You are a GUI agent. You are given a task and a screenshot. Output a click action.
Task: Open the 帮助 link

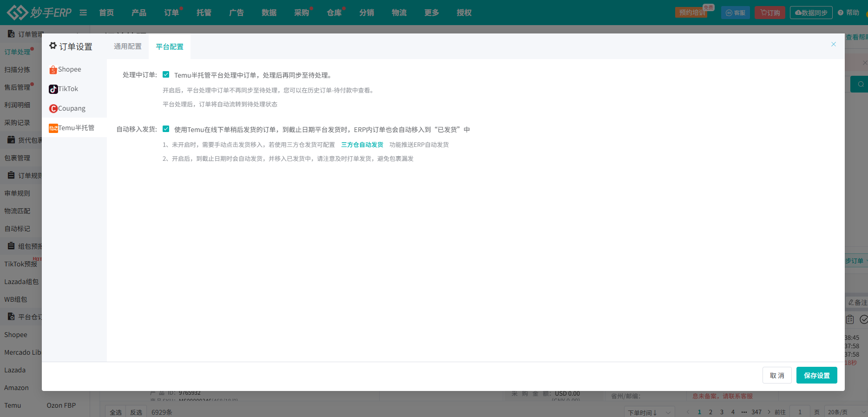tap(848, 13)
